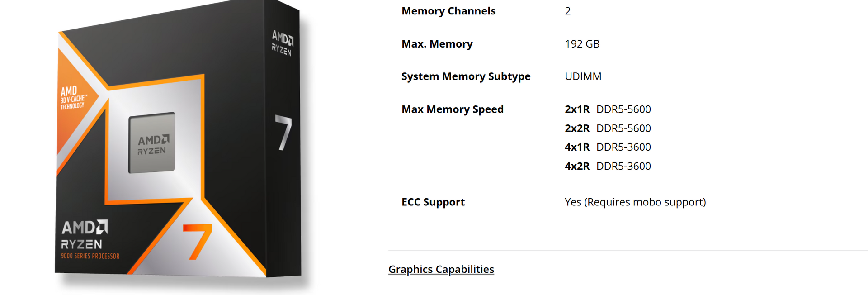
Task: Click the Yes (Requires mobo support) text
Action: 635,202
